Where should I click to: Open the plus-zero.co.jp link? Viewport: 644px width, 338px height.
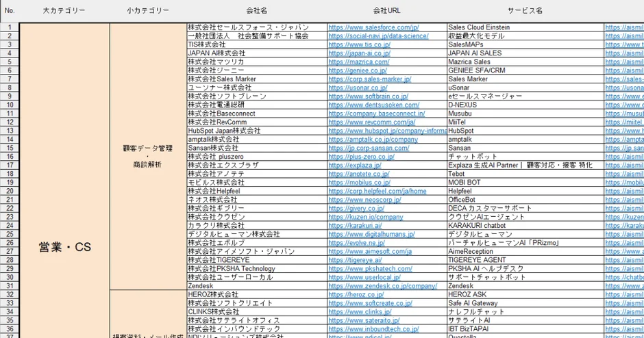(362, 157)
